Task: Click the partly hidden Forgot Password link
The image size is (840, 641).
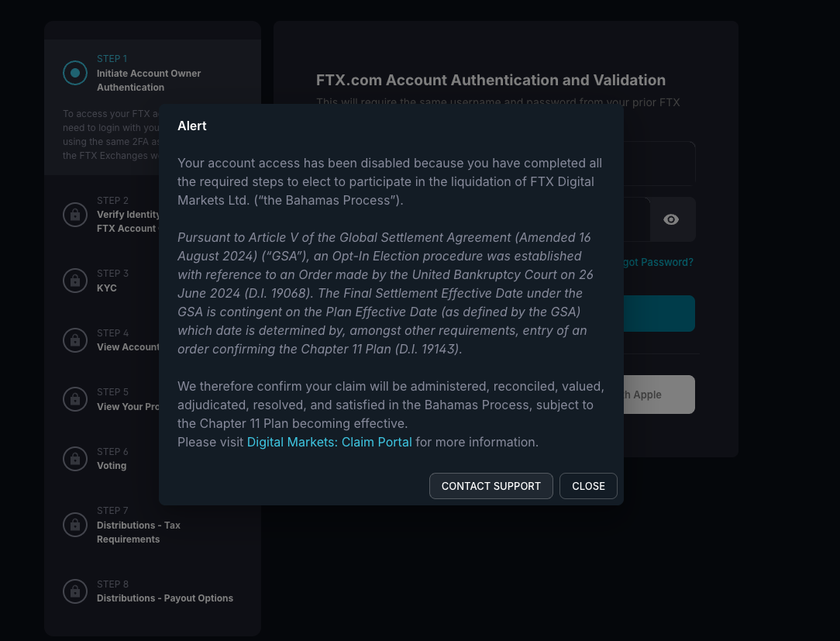Action: [659, 262]
